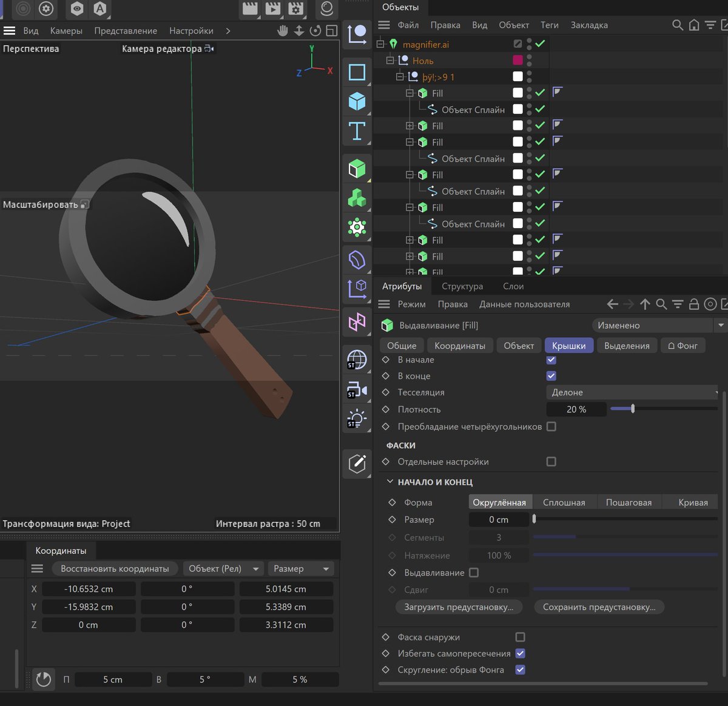Uncheck the 'В конце' checkbox
The width and height of the screenshot is (728, 706).
pos(551,376)
